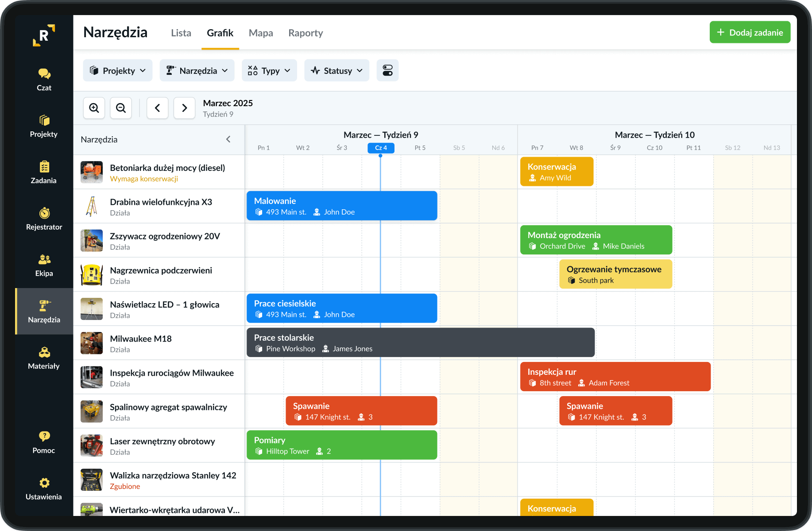Open Ustawienia settings

(x=44, y=489)
